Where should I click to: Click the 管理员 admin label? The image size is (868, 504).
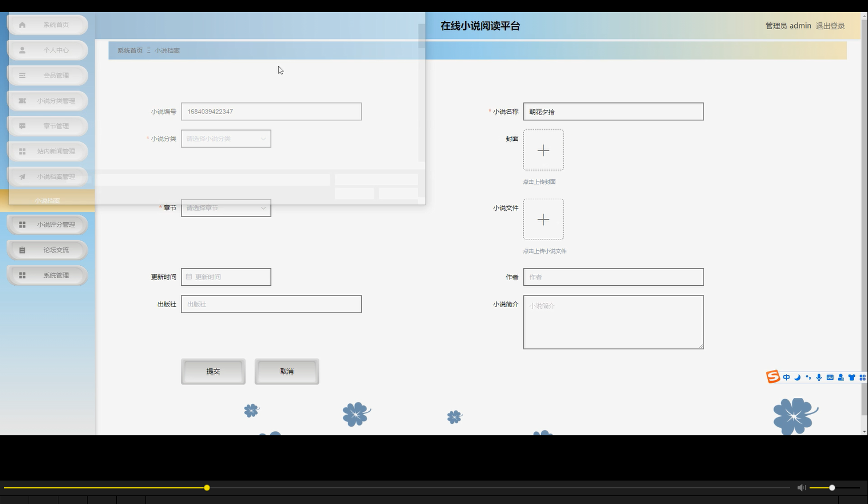788,26
